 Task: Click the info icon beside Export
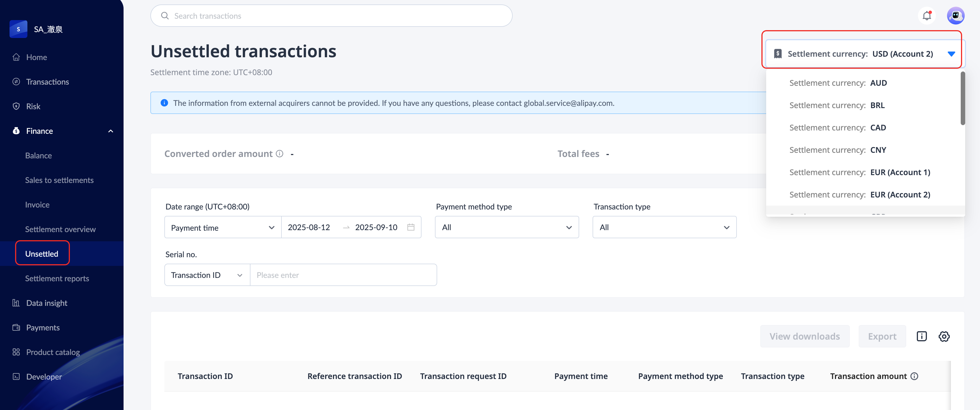coord(921,336)
